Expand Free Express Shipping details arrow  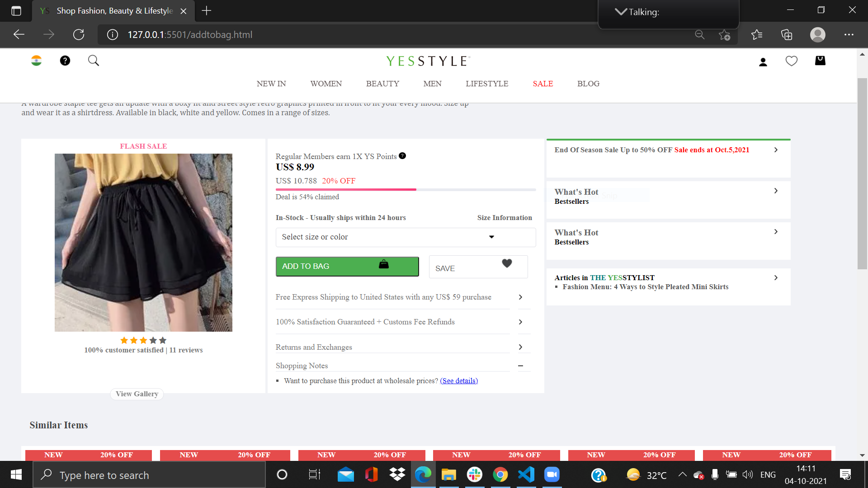(520, 297)
